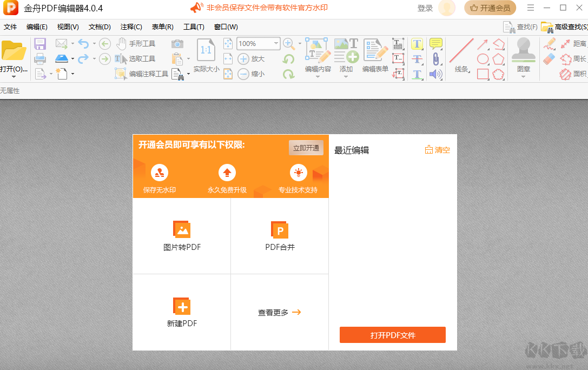Select the 编辑内容 content editing tool

click(x=317, y=54)
